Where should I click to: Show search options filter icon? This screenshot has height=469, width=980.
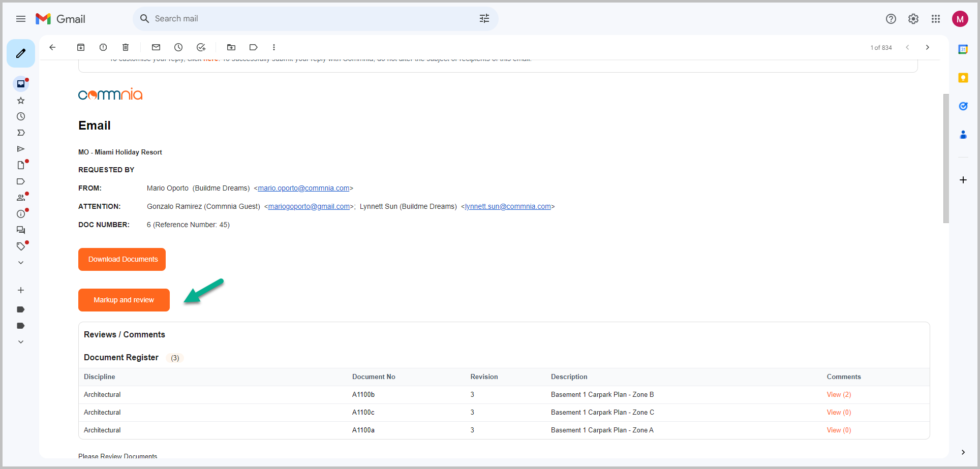pyautogui.click(x=484, y=19)
